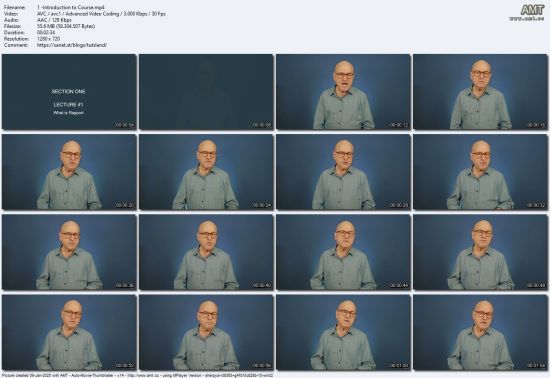Pick the thumbnail stamped 00:00:20
550x378 pixels.
point(69,172)
